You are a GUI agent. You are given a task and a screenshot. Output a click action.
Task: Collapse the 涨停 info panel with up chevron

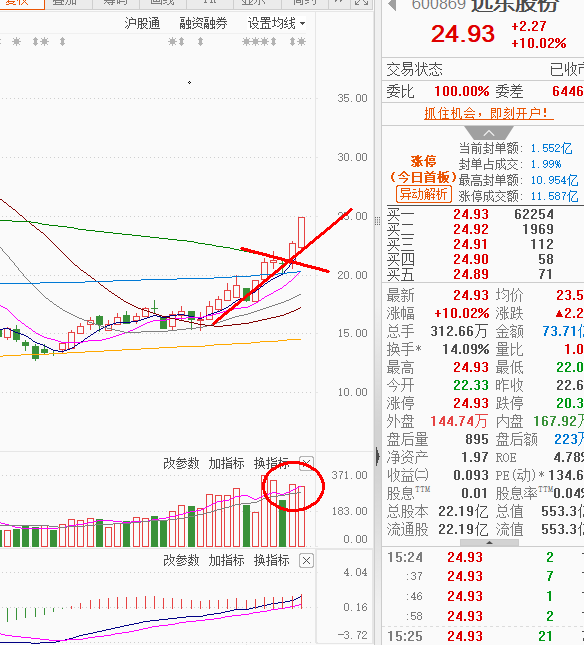pyautogui.click(x=489, y=133)
